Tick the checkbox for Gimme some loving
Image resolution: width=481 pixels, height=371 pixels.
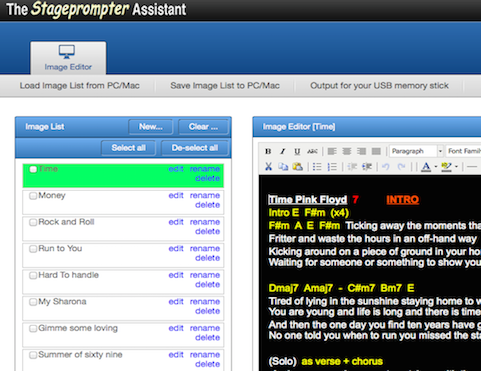click(33, 329)
